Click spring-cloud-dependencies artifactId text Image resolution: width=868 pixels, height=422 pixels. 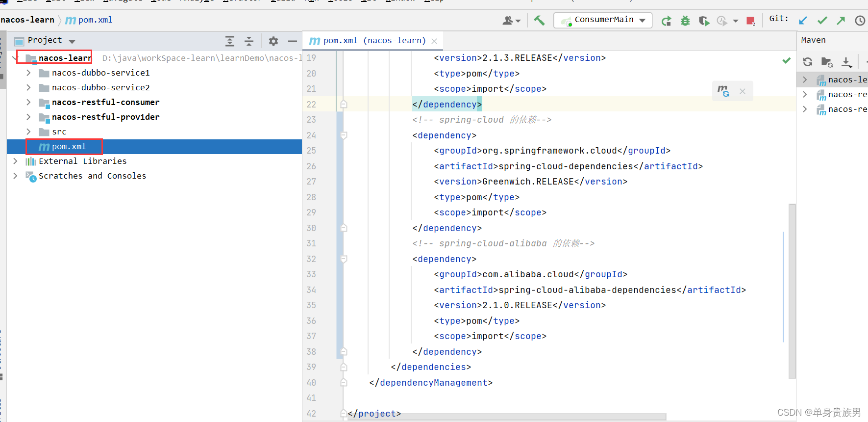566,166
